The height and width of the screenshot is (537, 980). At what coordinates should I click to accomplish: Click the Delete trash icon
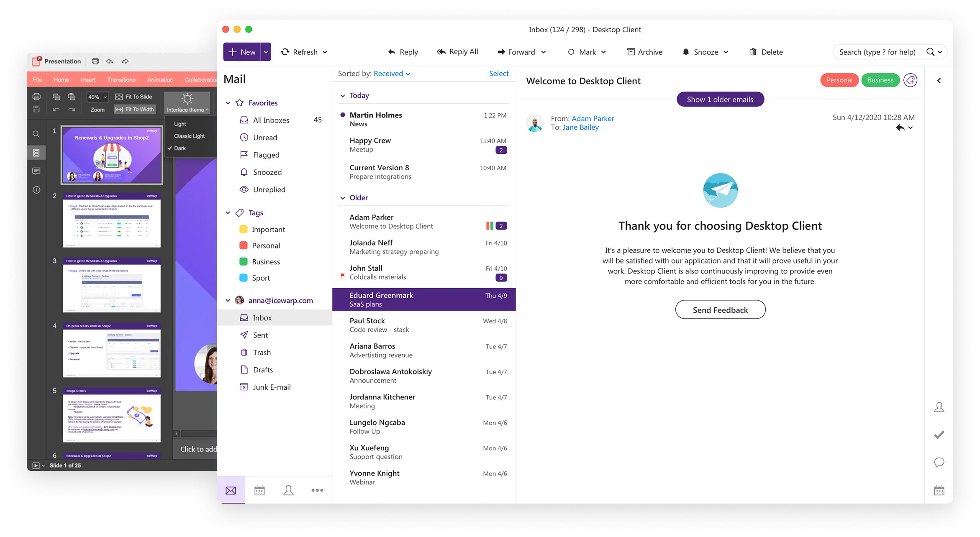pyautogui.click(x=753, y=52)
